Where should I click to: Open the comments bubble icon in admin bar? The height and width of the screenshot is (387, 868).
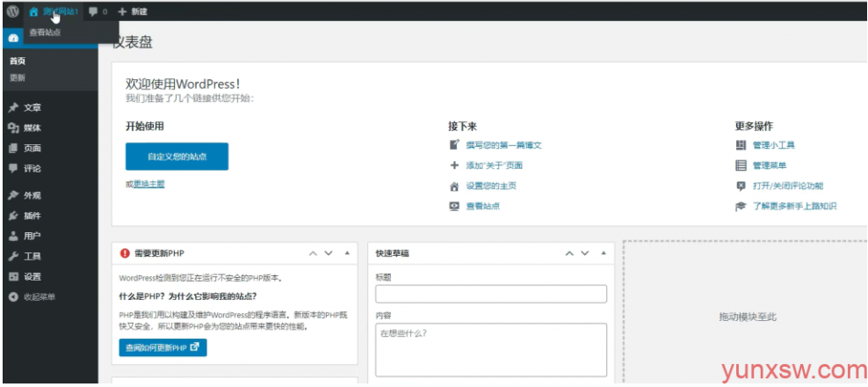(93, 11)
